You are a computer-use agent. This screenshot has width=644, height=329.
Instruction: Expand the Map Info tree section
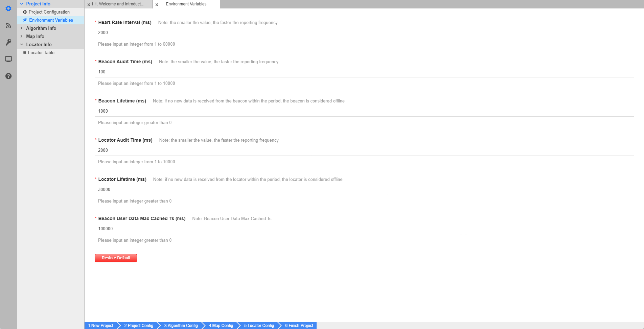[22, 36]
